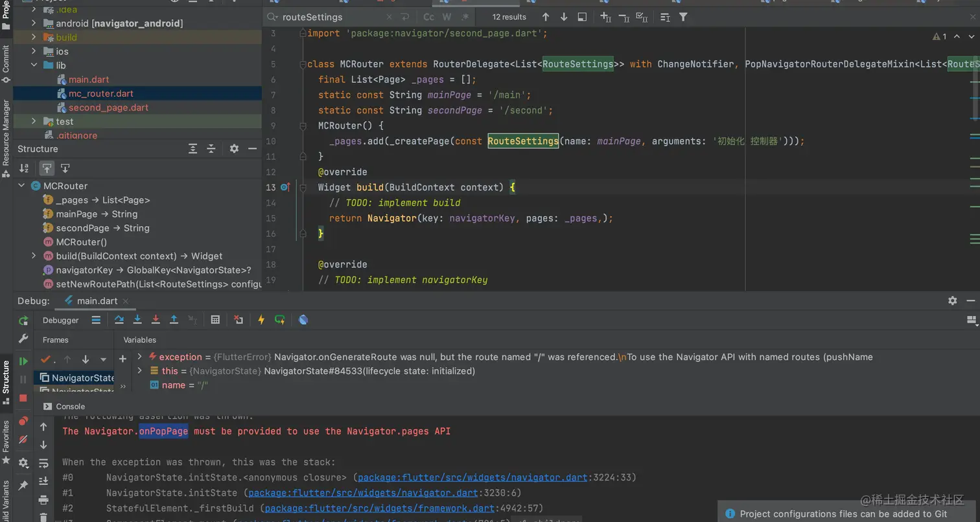Add a new watch with plus button

122,358
